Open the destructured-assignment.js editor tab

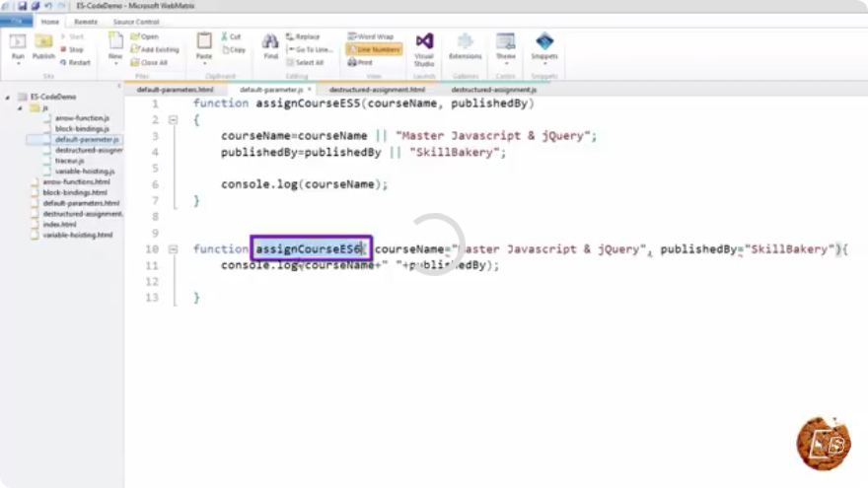tap(493, 90)
